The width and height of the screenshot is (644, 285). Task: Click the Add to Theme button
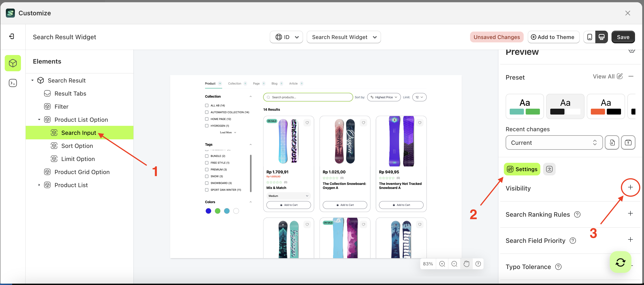553,37
